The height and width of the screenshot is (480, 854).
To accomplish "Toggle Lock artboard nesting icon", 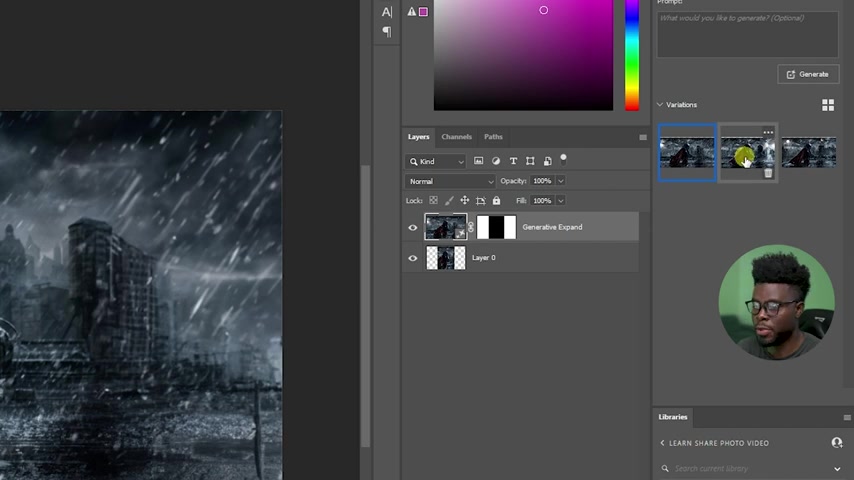I will pyautogui.click(x=480, y=200).
